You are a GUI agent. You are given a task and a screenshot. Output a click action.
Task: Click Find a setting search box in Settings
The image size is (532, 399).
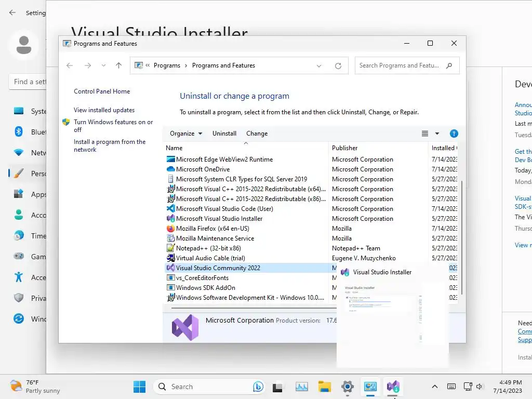[28, 82]
